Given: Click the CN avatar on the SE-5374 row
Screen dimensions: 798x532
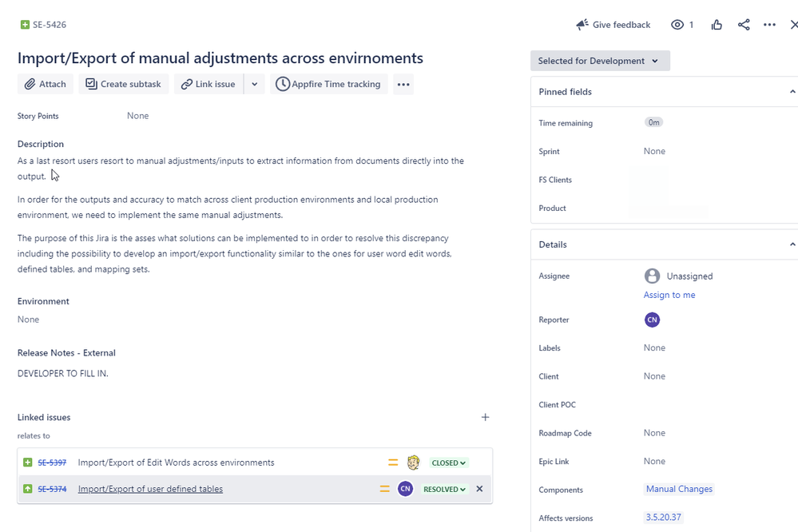Looking at the screenshot, I should 405,489.
